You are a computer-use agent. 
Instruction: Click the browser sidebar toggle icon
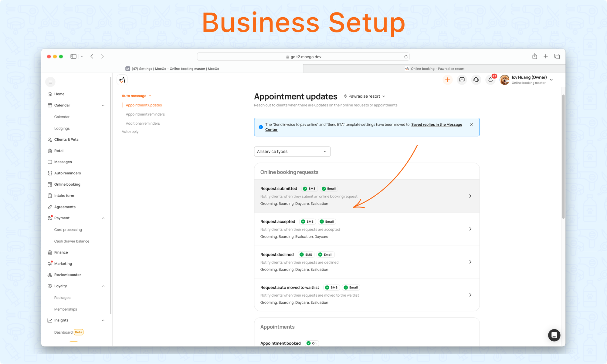click(x=73, y=56)
